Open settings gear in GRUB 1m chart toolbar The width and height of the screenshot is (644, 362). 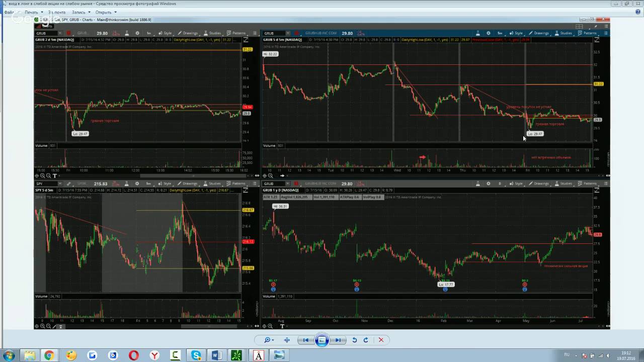pyautogui.click(x=137, y=33)
